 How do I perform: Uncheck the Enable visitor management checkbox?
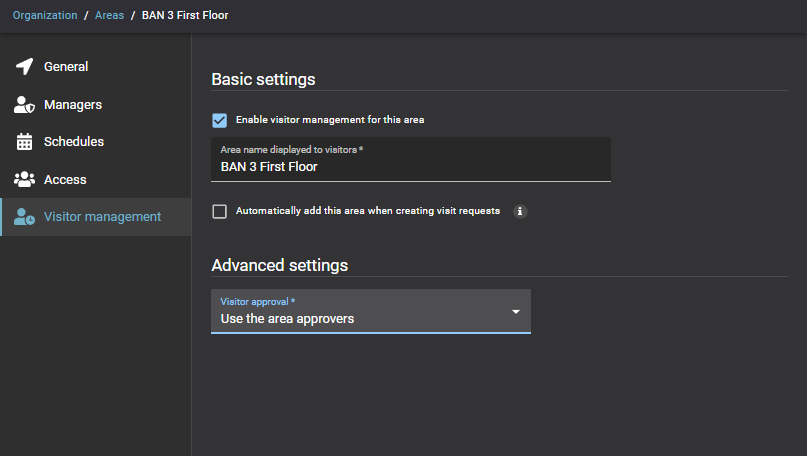point(220,120)
